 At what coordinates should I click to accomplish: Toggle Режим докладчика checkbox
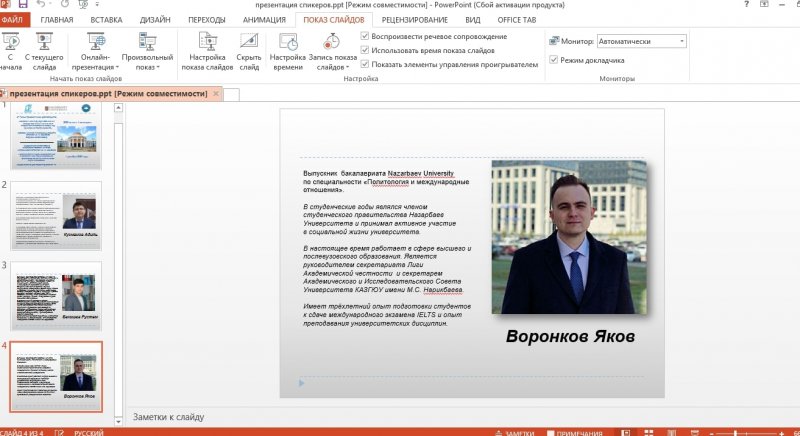coord(554,60)
